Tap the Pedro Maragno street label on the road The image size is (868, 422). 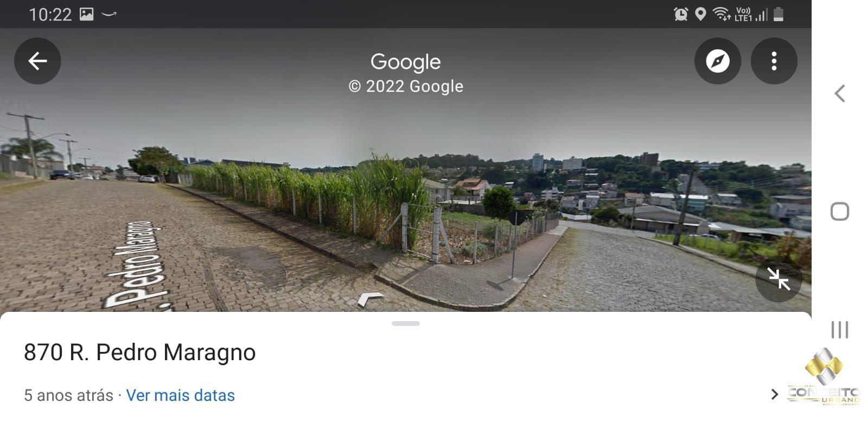click(133, 264)
